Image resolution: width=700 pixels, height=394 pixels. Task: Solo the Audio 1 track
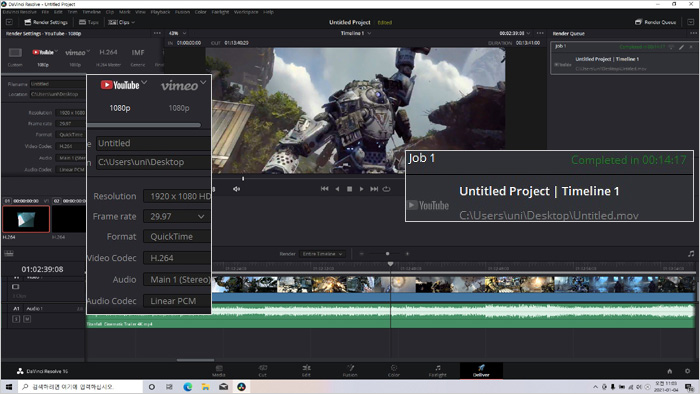coord(16,319)
